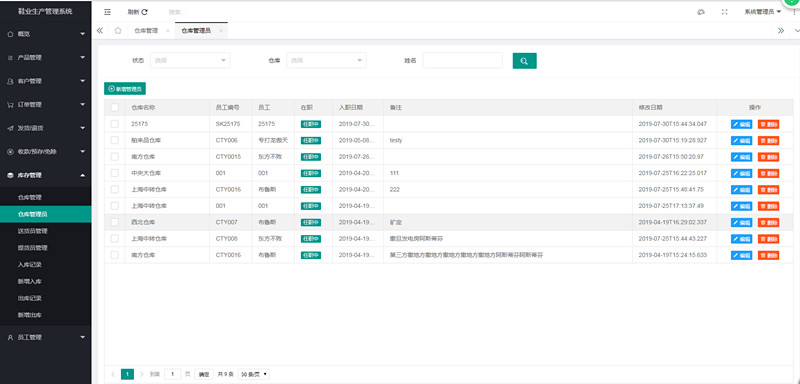The width and height of the screenshot is (800, 384).
Task: Delete the SK25175 employee row
Action: (x=768, y=124)
